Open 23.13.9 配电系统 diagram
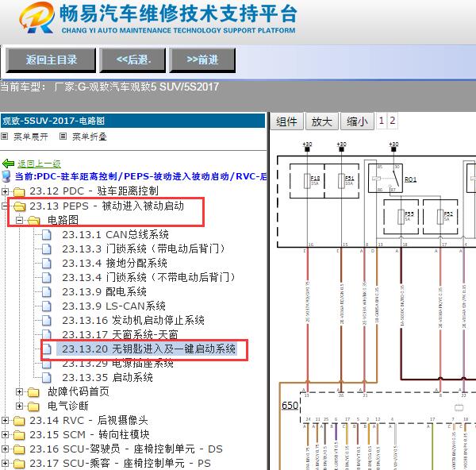Viewport: 476px width, 470px height. point(104,291)
